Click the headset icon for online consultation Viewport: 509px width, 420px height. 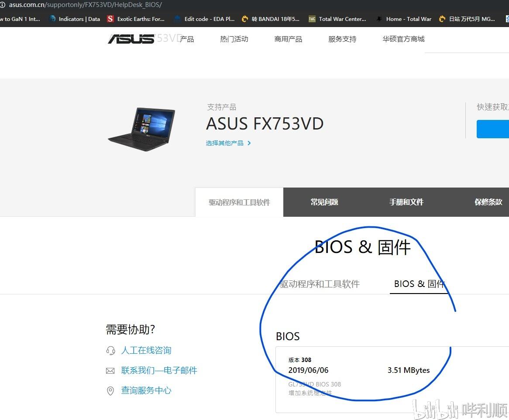110,351
